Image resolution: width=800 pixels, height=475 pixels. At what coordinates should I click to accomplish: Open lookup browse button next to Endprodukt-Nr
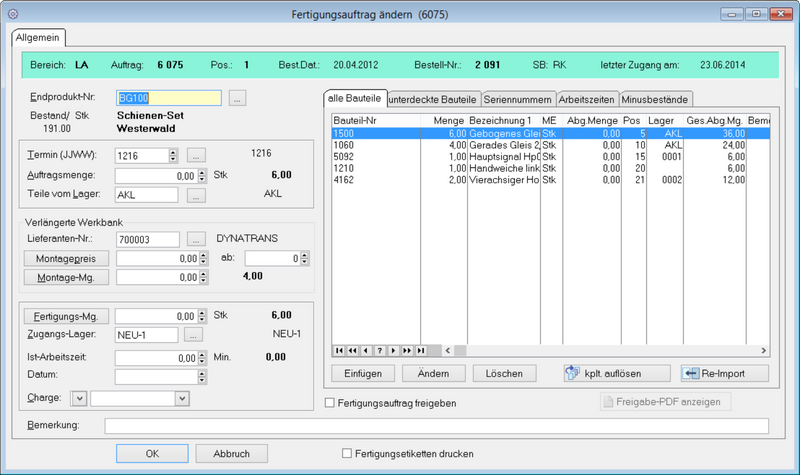237,98
